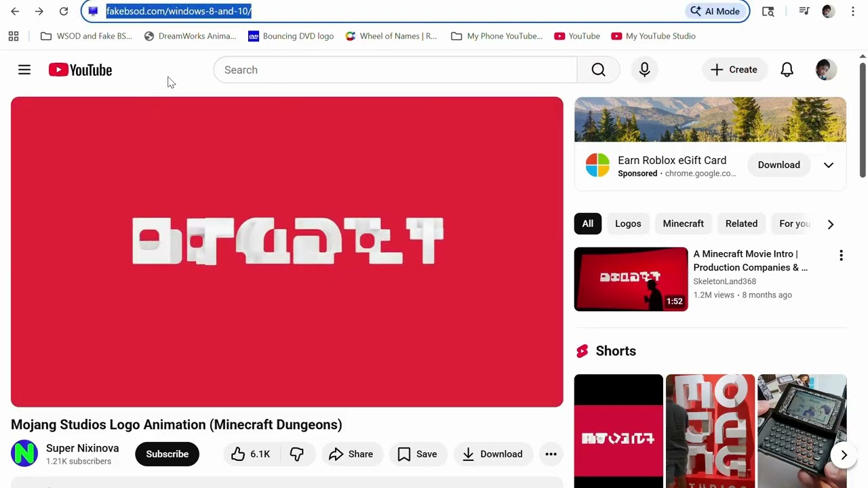Click the magnifier search button

598,70
